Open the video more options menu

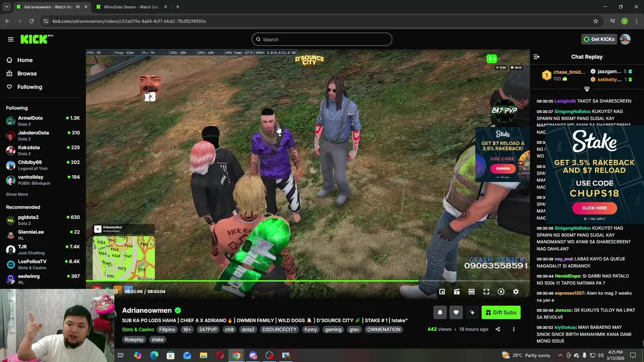pyautogui.click(x=514, y=329)
